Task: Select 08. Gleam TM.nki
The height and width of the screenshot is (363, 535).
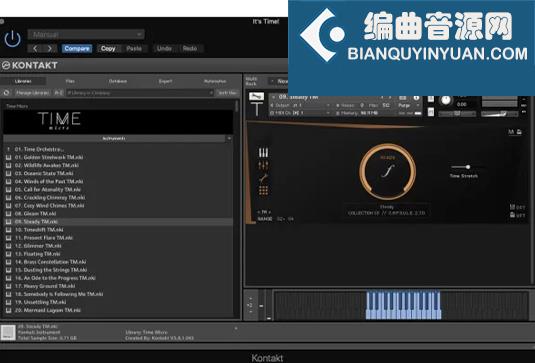Action: coord(35,214)
